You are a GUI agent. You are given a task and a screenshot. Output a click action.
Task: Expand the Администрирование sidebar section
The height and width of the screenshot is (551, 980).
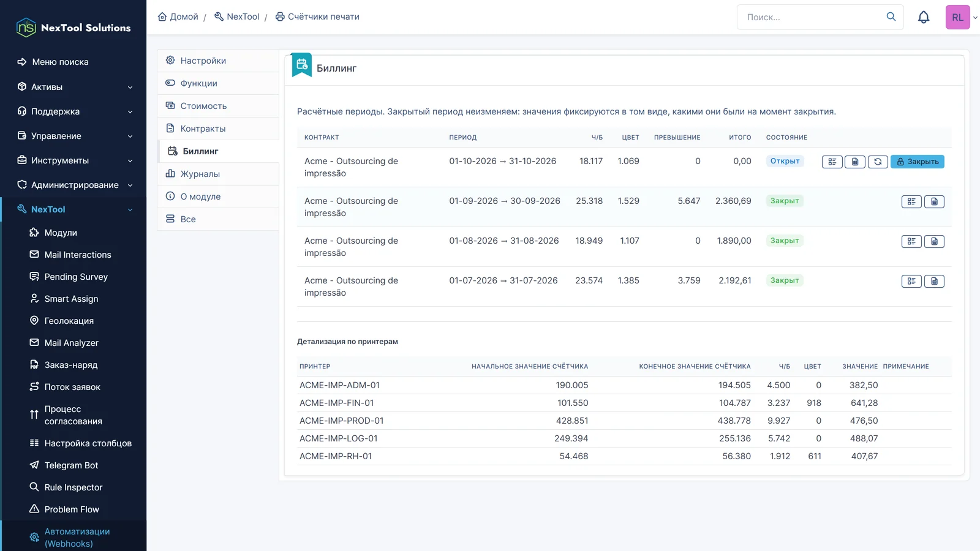tap(73, 185)
